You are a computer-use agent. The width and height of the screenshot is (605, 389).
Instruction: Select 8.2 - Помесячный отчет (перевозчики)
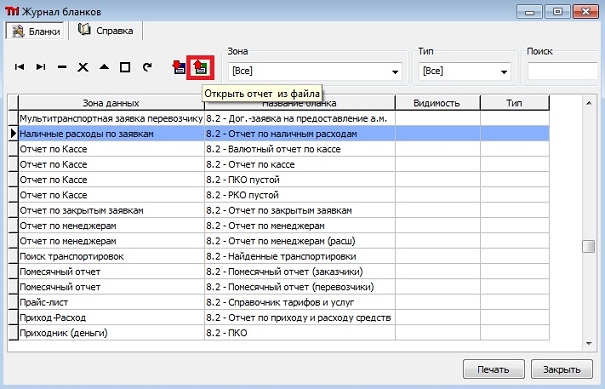299,287
